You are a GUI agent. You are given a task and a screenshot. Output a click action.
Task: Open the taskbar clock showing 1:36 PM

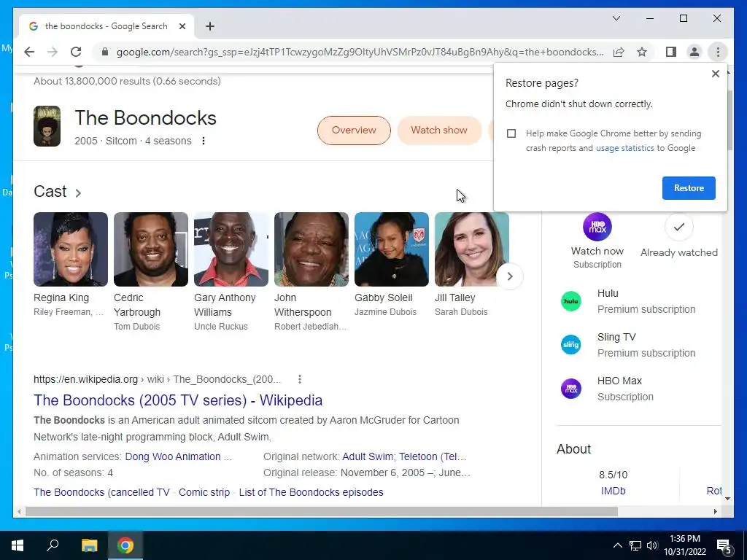(x=684, y=545)
